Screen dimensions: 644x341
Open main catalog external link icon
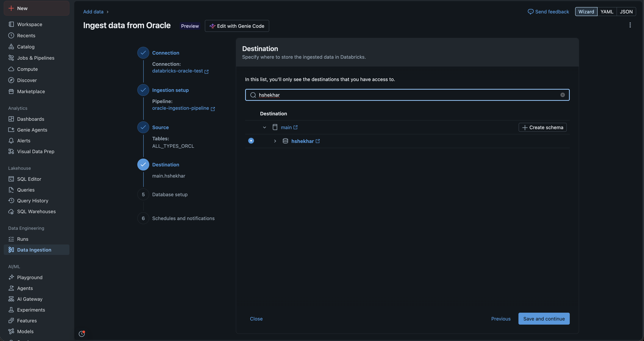pos(296,127)
